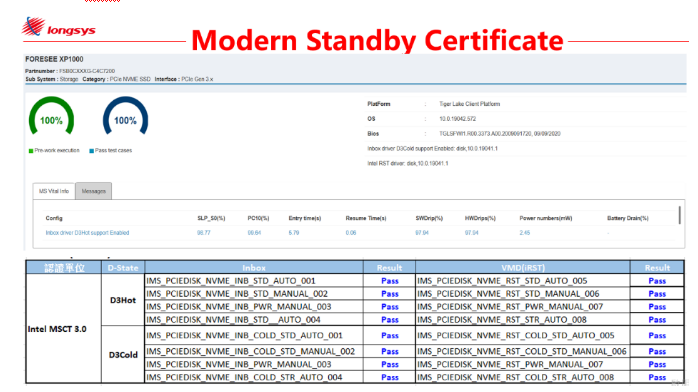Image resolution: width=698 pixels, height=392 pixels.
Task: Select IMS_PCIEDISK_NVME_RST_STR_AUTO_008 cell
Action: coord(523,319)
